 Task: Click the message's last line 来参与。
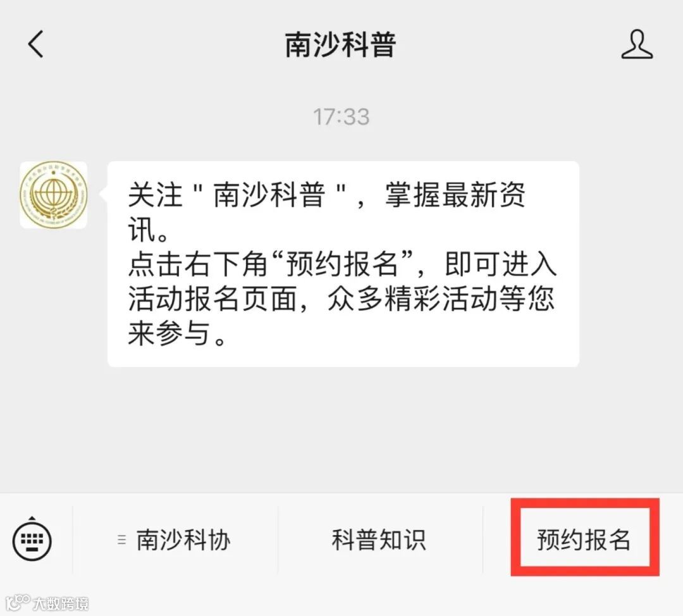click(177, 334)
